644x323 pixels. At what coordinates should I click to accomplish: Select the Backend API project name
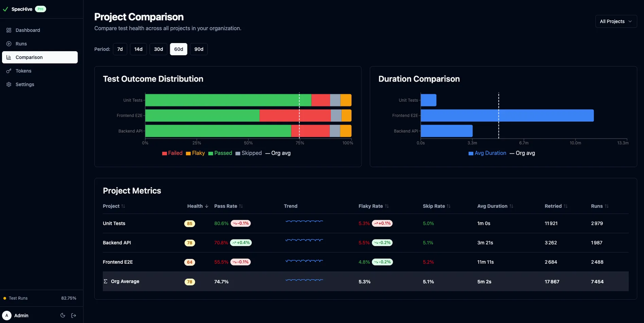(117, 243)
